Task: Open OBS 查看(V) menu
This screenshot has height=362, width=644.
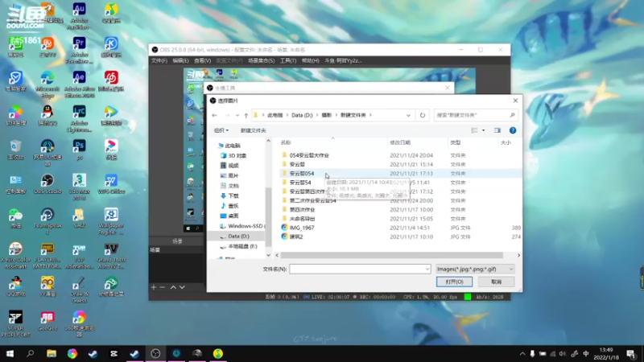Action: pos(203,61)
